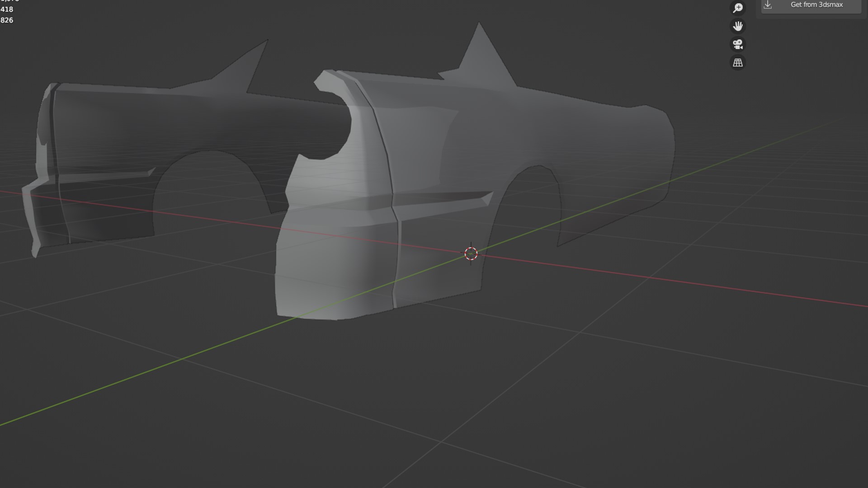Activate the pan hand viewport icon

(738, 26)
